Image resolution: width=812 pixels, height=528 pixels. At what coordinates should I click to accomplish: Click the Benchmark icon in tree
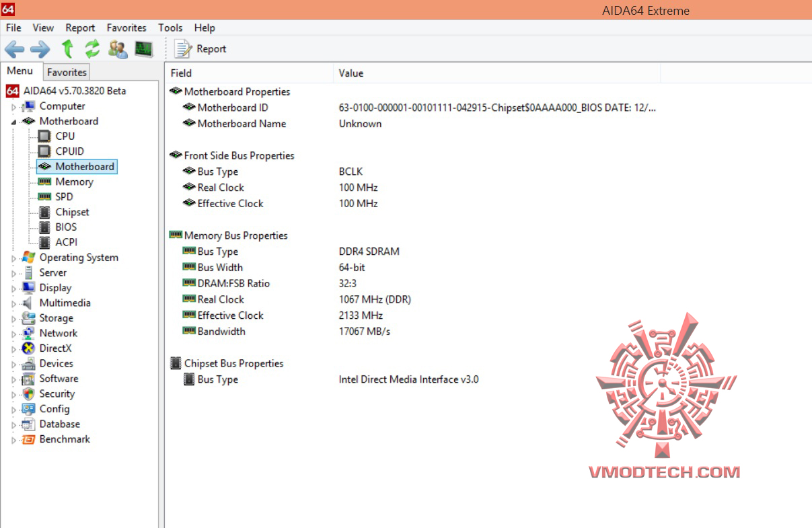[28, 439]
